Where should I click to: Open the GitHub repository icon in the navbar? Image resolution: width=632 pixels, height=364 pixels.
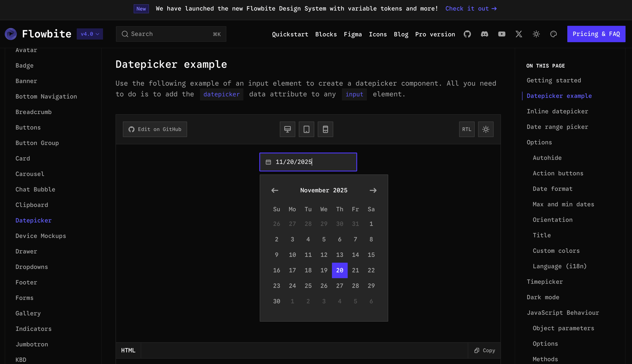coord(467,34)
